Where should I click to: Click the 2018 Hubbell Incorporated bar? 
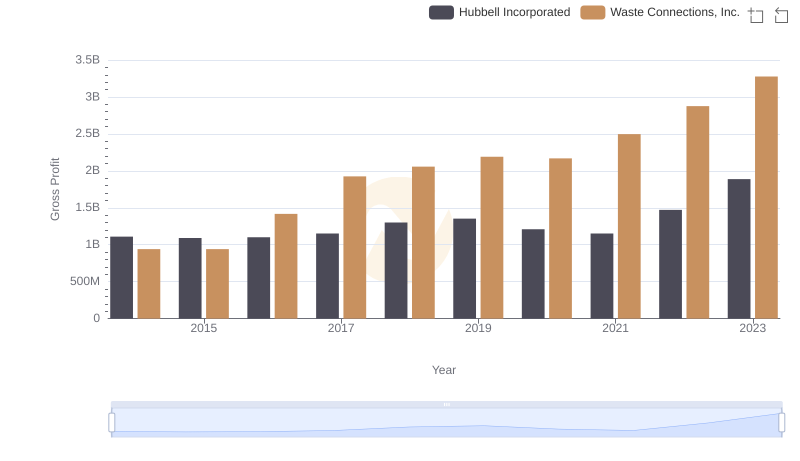396,270
